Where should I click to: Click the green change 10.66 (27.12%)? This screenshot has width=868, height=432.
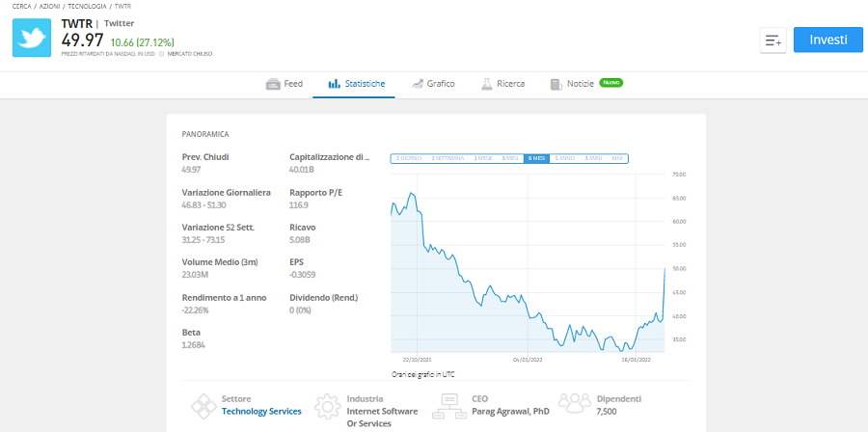[143, 42]
